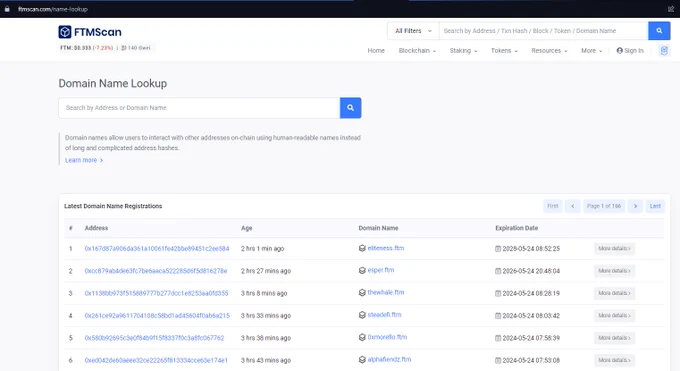Click the Age column header
The image size is (680, 371).
coord(246,228)
